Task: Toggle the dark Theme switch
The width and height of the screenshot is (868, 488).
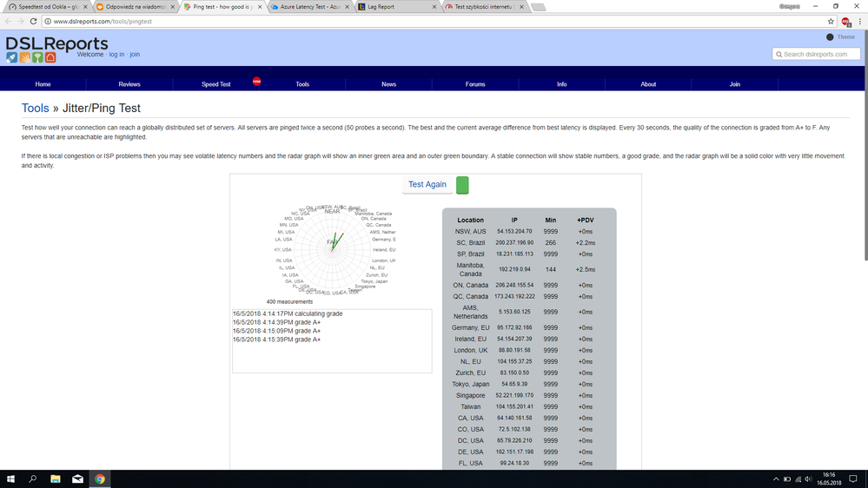Action: pos(830,37)
